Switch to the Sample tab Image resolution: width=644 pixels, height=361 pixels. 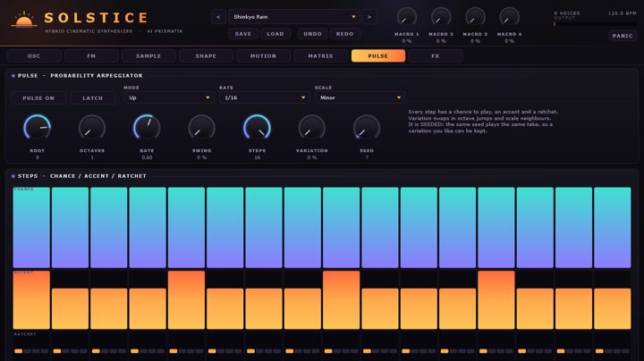(148, 55)
